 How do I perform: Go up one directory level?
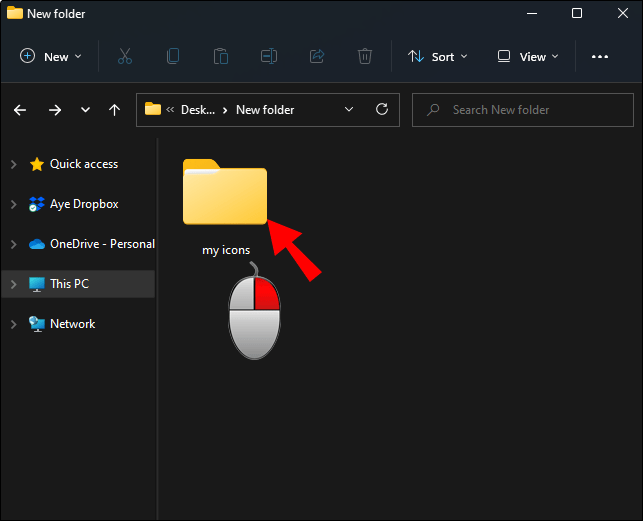click(x=114, y=110)
